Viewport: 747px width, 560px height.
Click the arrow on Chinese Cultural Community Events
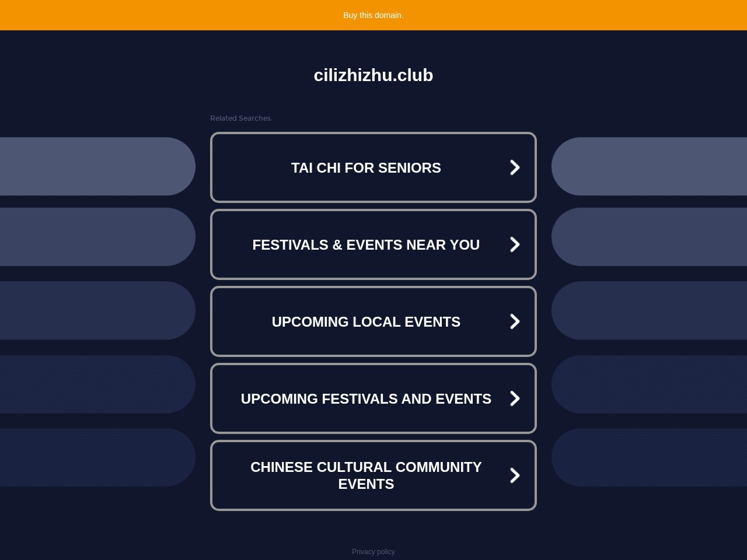(515, 475)
